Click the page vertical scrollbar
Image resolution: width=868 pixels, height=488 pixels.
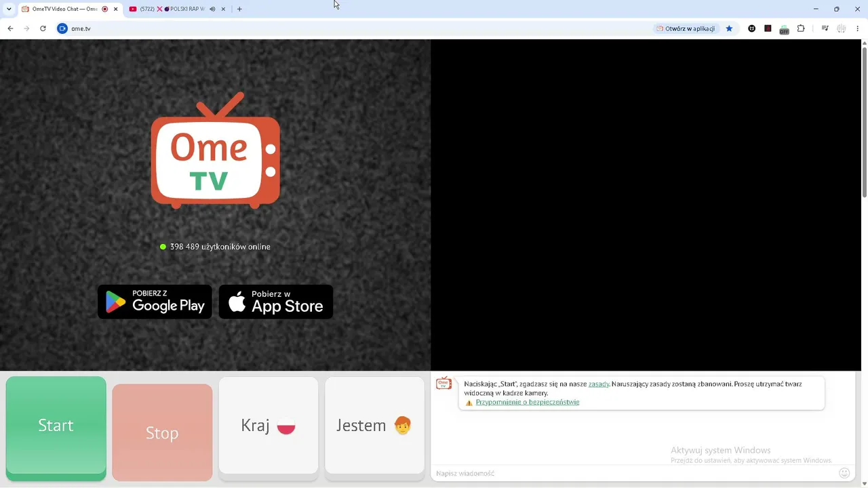(864, 122)
